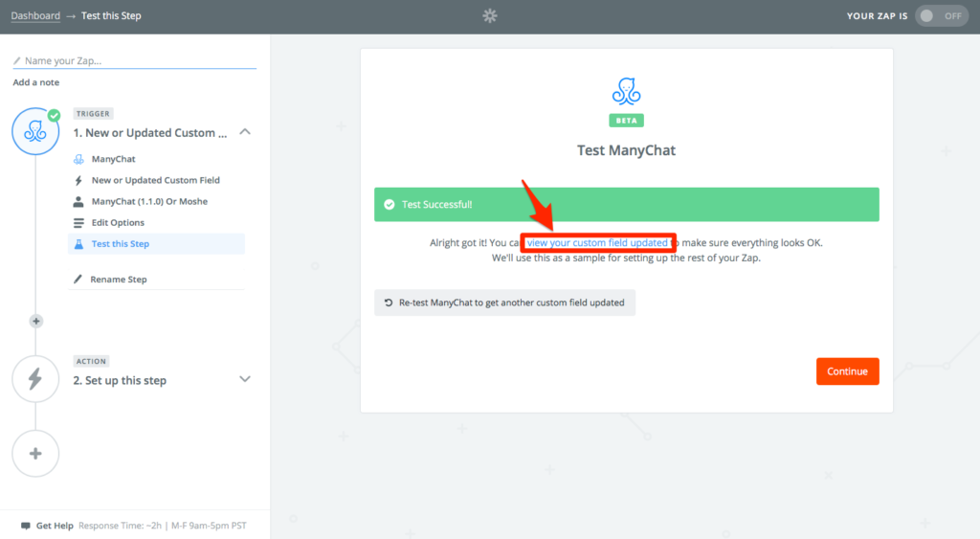Click the TRIGGER label tag

coord(93,113)
